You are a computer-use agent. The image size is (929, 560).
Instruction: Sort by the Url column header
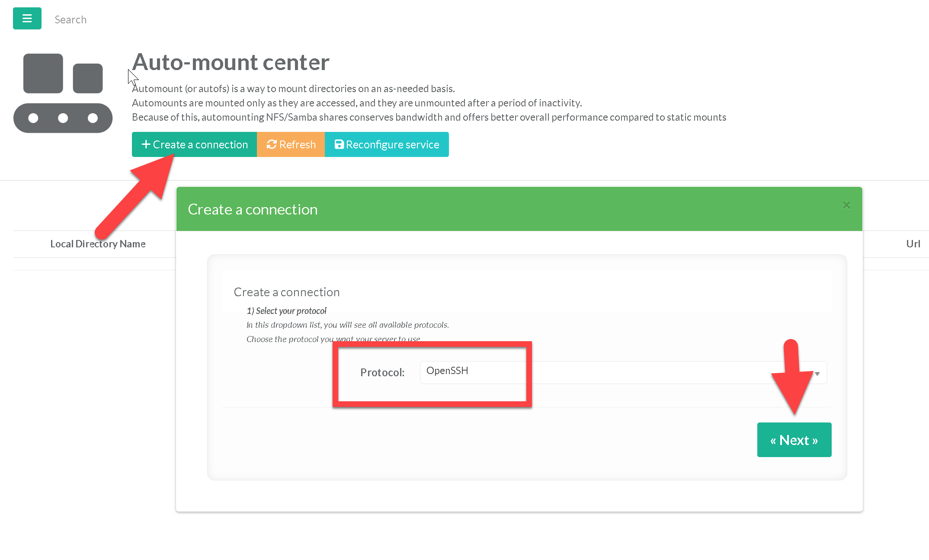point(913,244)
